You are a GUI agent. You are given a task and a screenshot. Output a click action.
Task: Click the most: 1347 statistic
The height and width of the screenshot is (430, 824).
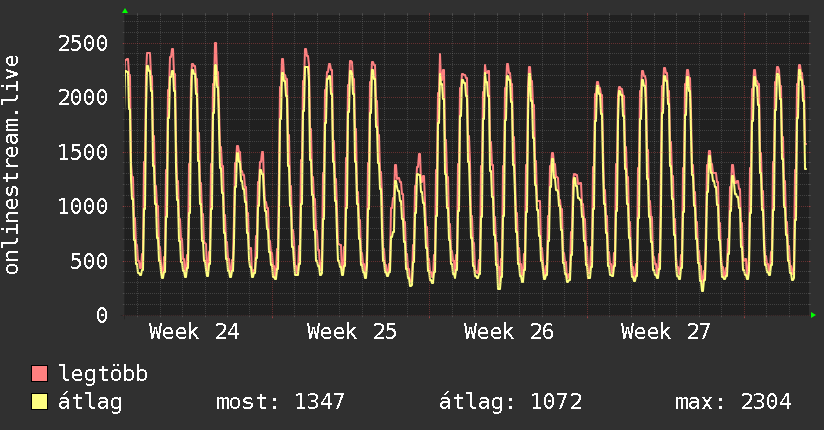pos(280,402)
